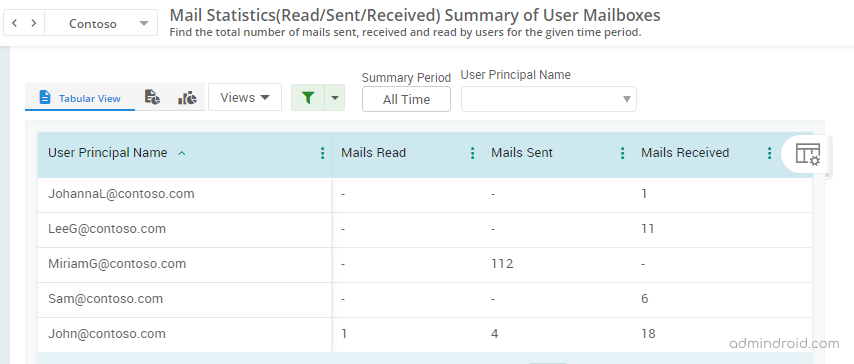This screenshot has width=854, height=364.
Task: Select the MiriamG@contoso.com row
Action: coord(425,264)
